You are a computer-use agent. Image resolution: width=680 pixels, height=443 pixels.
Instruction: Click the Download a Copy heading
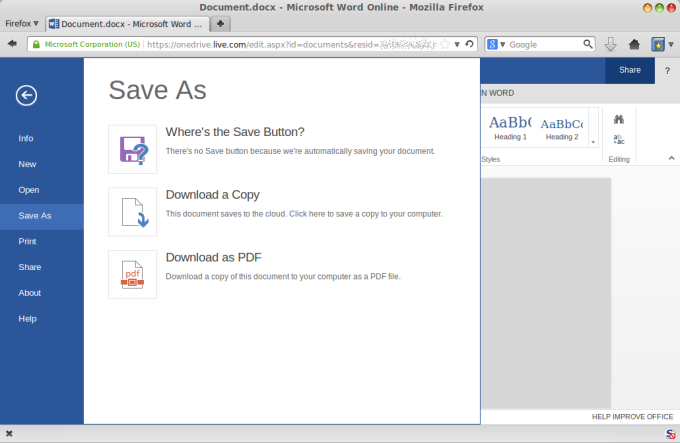[x=212, y=195]
